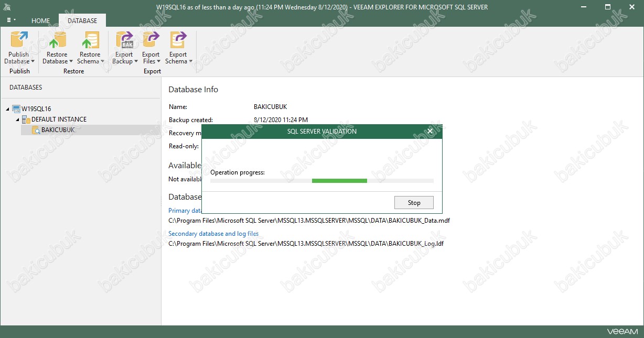The width and height of the screenshot is (644, 338).
Task: Open Restore Schema dropdown arrow
Action: click(102, 61)
